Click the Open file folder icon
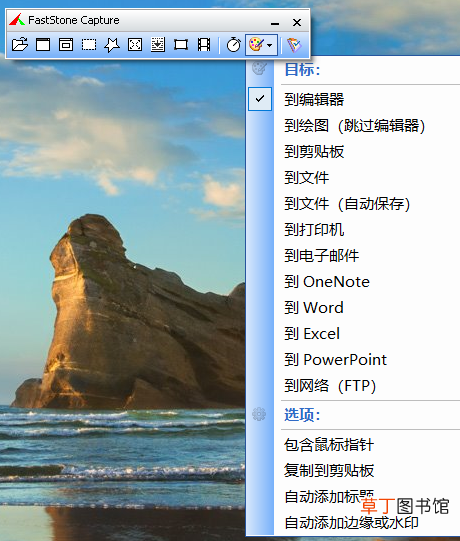This screenshot has height=541, width=460. coord(20,45)
